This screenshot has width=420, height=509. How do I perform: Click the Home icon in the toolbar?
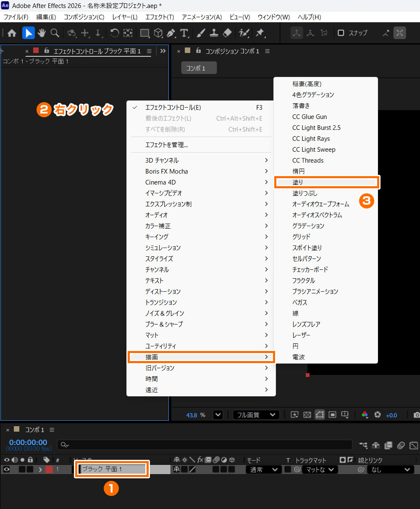[x=12, y=33]
